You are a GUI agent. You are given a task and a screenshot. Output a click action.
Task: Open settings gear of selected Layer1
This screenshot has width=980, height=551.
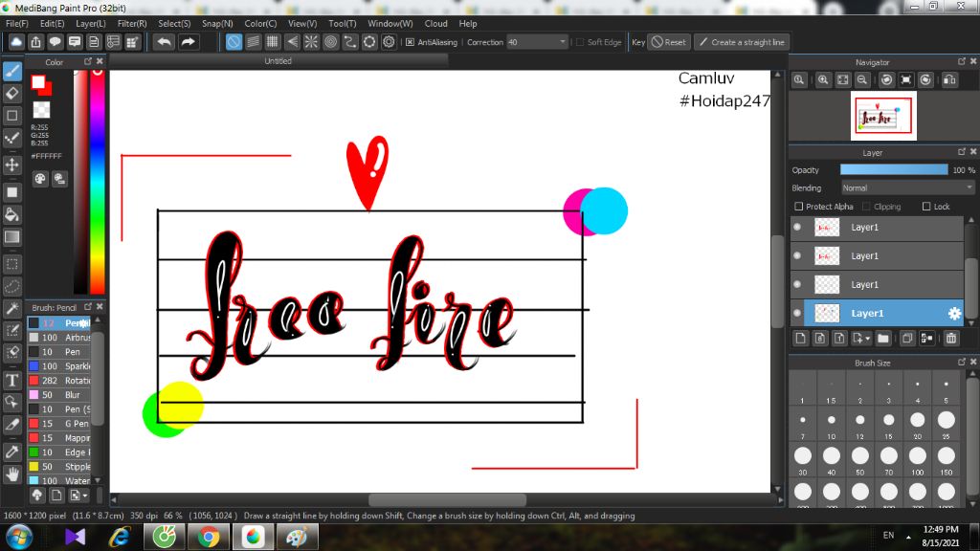pos(954,314)
